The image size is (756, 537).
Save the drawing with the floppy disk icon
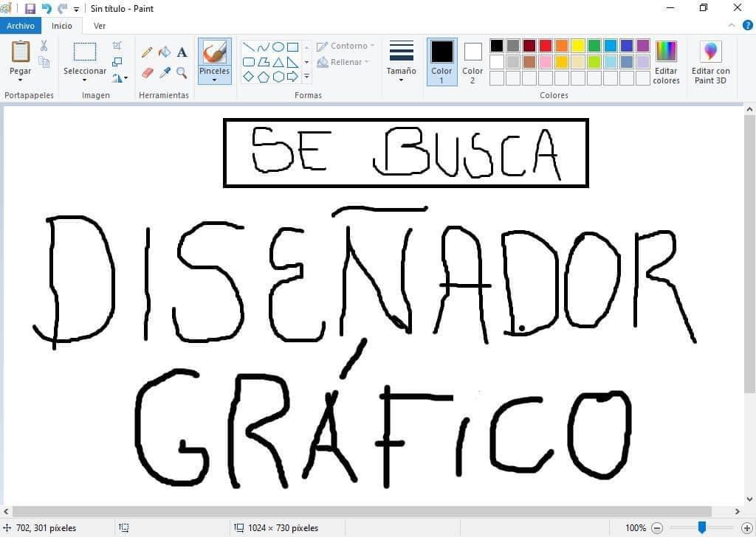coord(30,9)
